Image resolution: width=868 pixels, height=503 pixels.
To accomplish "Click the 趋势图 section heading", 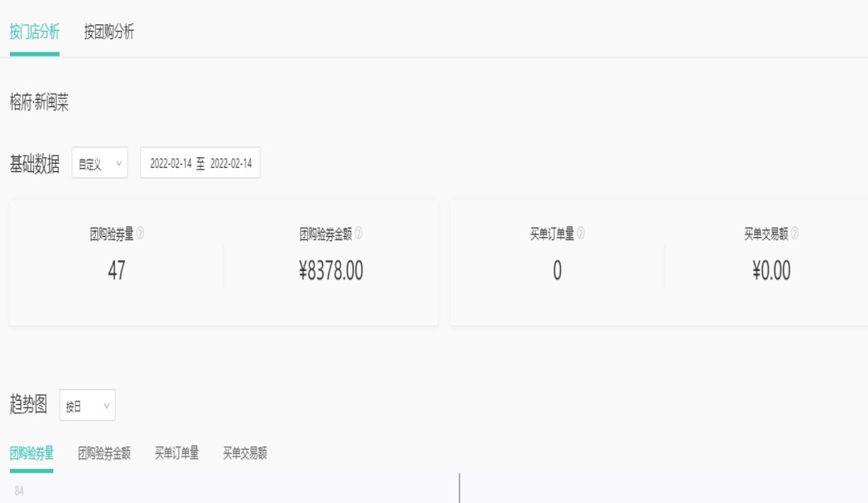I will click(29, 406).
